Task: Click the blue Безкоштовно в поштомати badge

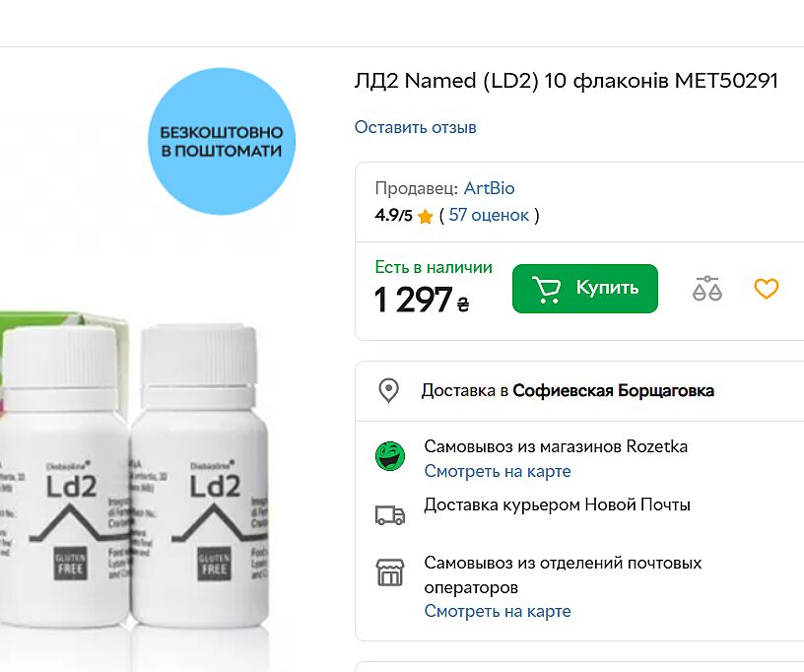Action: 221,142
